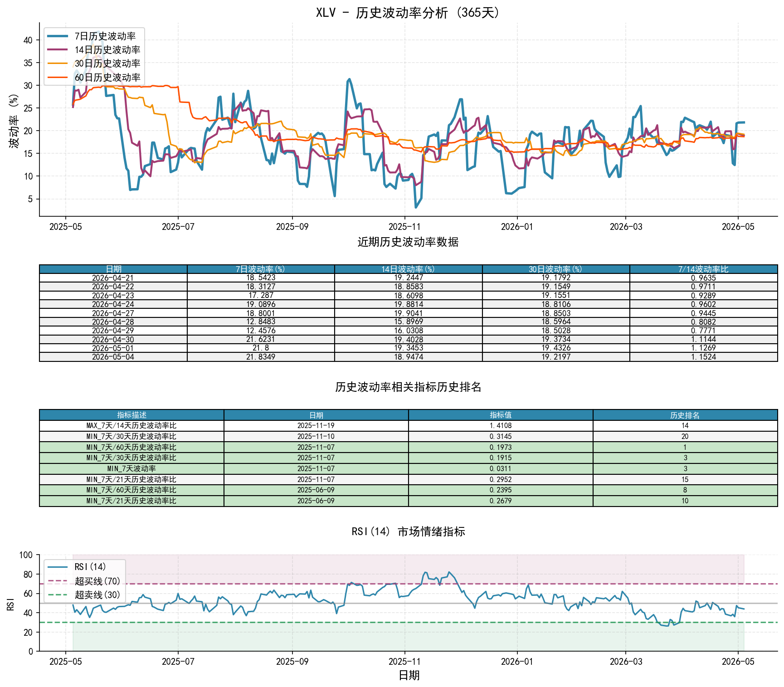Image resolution: width=784 pixels, height=687 pixels.
Task: Click the '历史排名' column header
Action: (685, 415)
